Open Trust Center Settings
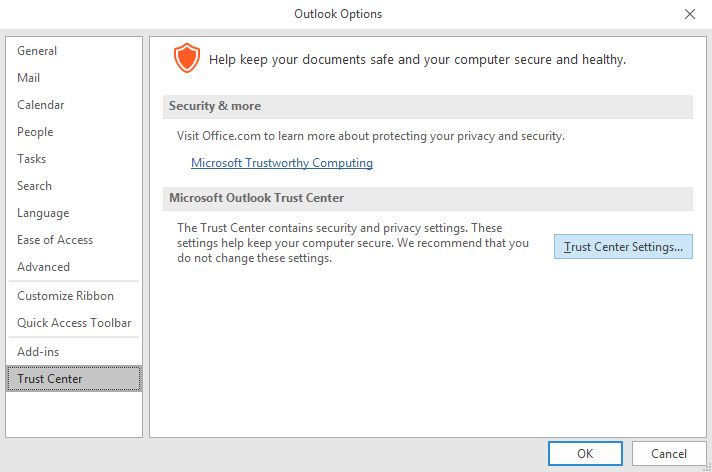Viewport: 712px width, 472px height. pos(623,247)
